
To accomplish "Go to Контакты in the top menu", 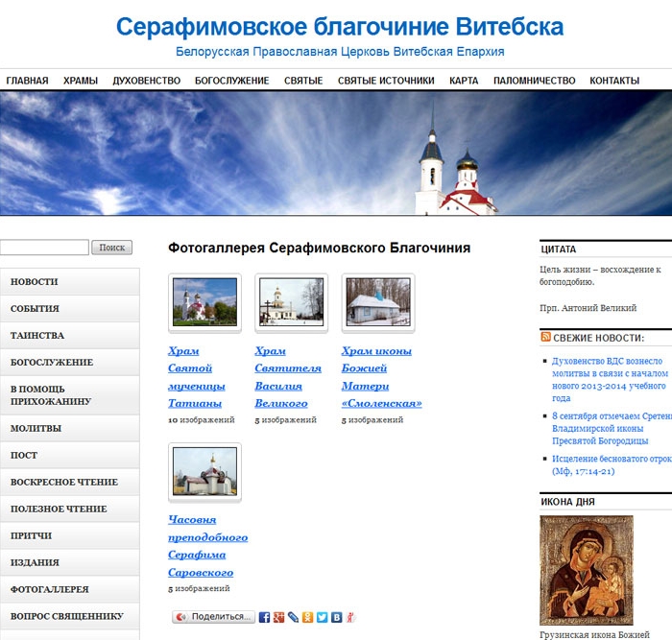I will (x=614, y=81).
